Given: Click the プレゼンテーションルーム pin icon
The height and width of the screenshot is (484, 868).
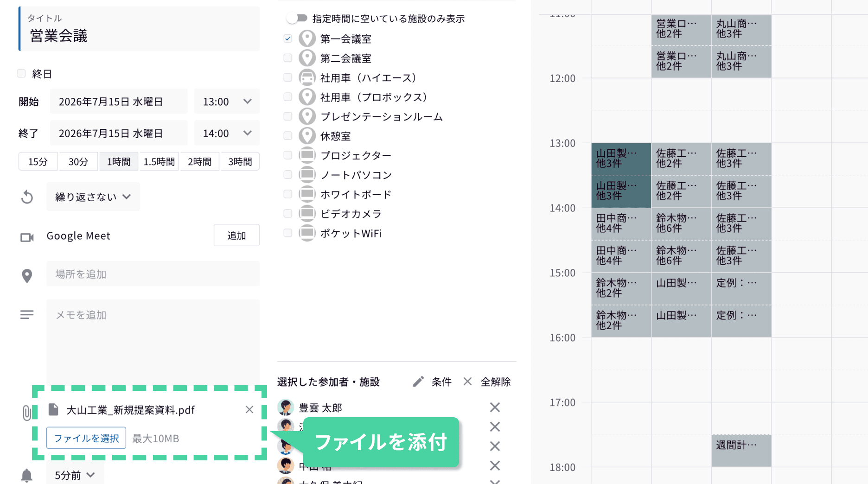Looking at the screenshot, I should 307,116.
